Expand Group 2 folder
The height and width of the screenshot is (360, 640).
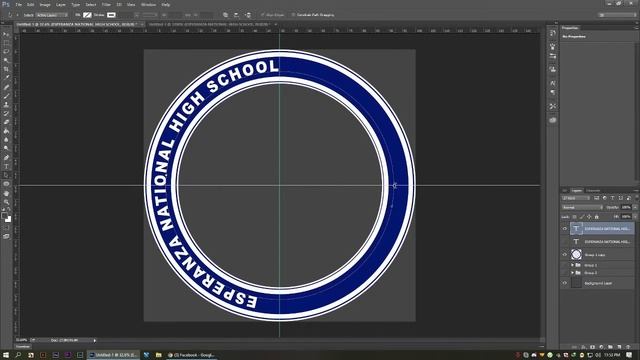572,273
